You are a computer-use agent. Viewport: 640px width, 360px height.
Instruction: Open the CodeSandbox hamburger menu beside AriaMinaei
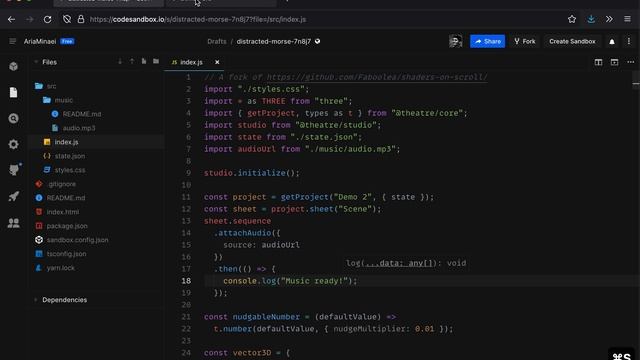point(13,41)
